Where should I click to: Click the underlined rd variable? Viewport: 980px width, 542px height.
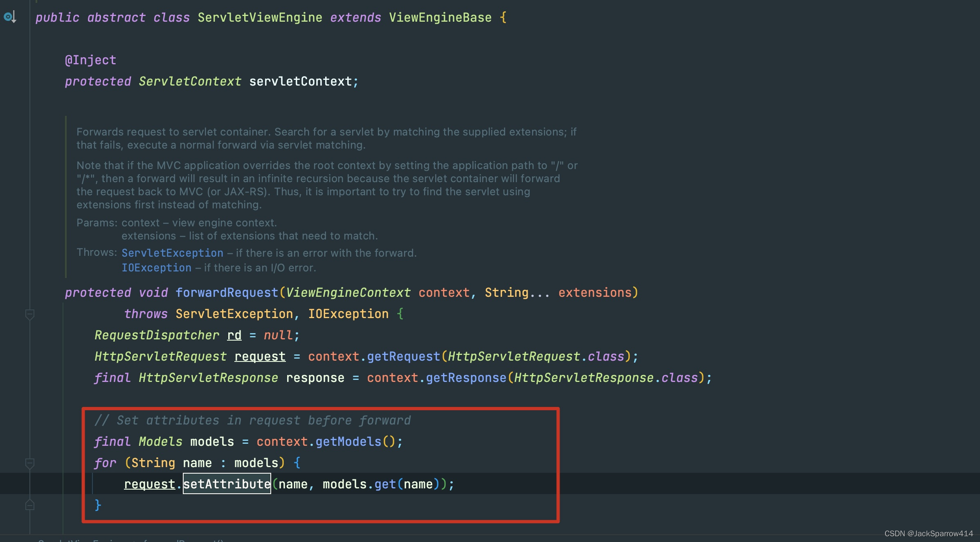click(x=234, y=335)
